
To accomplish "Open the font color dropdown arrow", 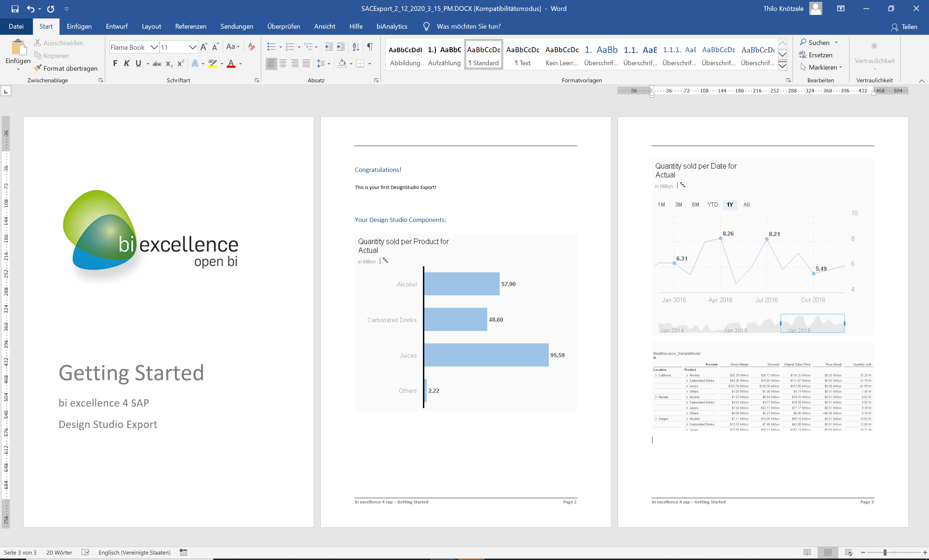I will point(241,64).
